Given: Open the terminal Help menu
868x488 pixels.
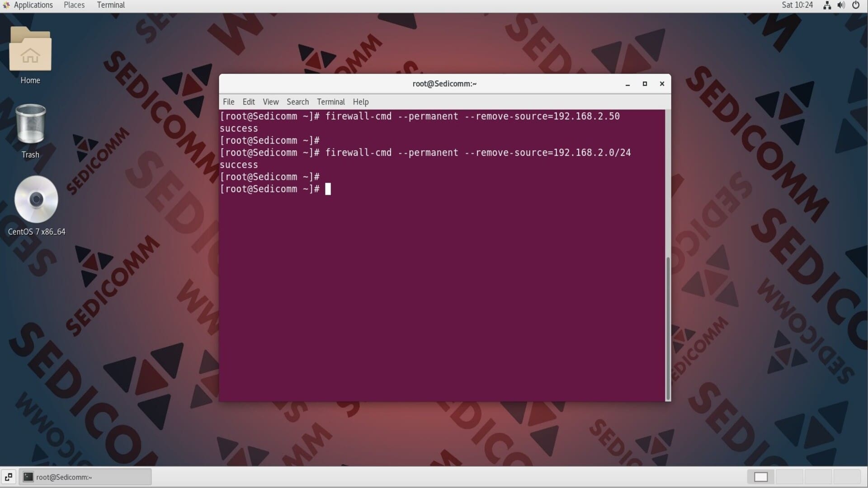Looking at the screenshot, I should point(361,102).
